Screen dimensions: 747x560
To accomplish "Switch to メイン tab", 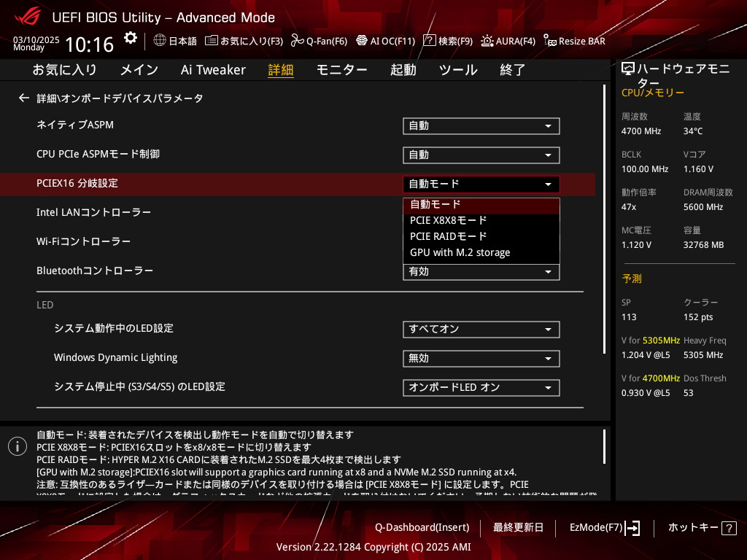I will 139,70.
